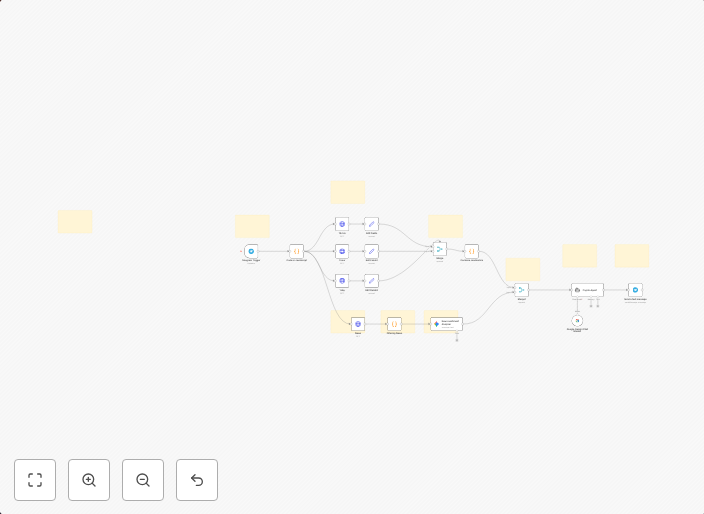Screen dimensions: 704x514
Task: Select the sticky note above Merge1 node
Action: click(x=523, y=269)
